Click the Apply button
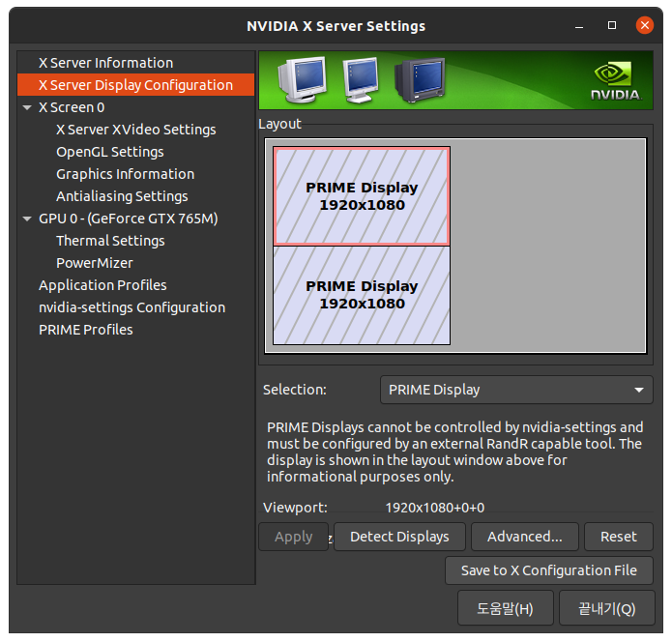Screen dimensions: 672x642 pyautogui.click(x=294, y=537)
